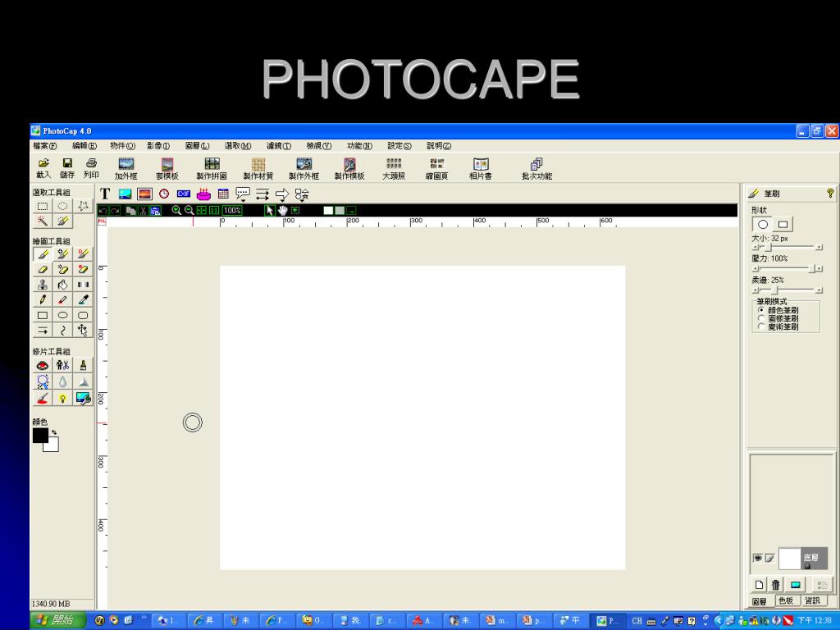
Task: Select the ellipse shape drawing tool
Action: pyautogui.click(x=62, y=315)
